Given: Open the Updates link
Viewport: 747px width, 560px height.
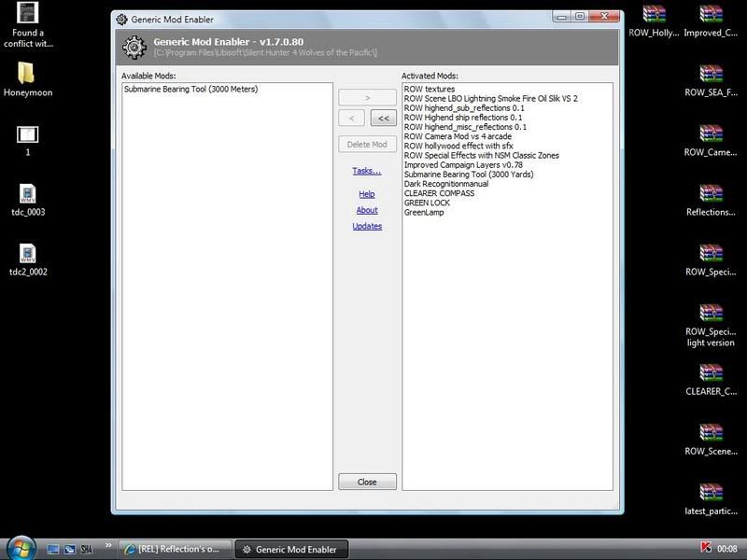Looking at the screenshot, I should coord(367,226).
